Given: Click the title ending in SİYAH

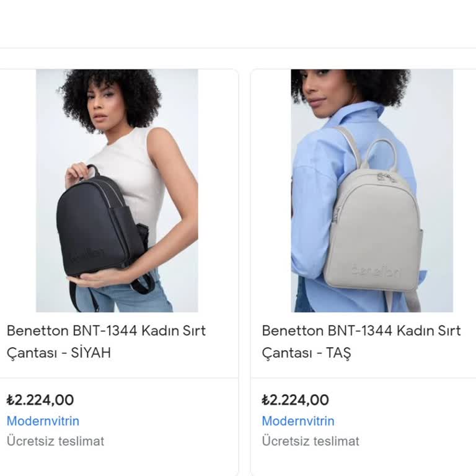Looking at the screenshot, I should pos(106,342).
